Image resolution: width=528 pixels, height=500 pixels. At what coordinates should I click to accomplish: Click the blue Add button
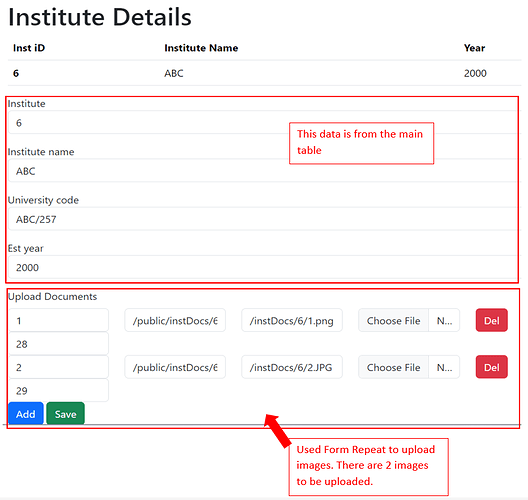coord(26,413)
